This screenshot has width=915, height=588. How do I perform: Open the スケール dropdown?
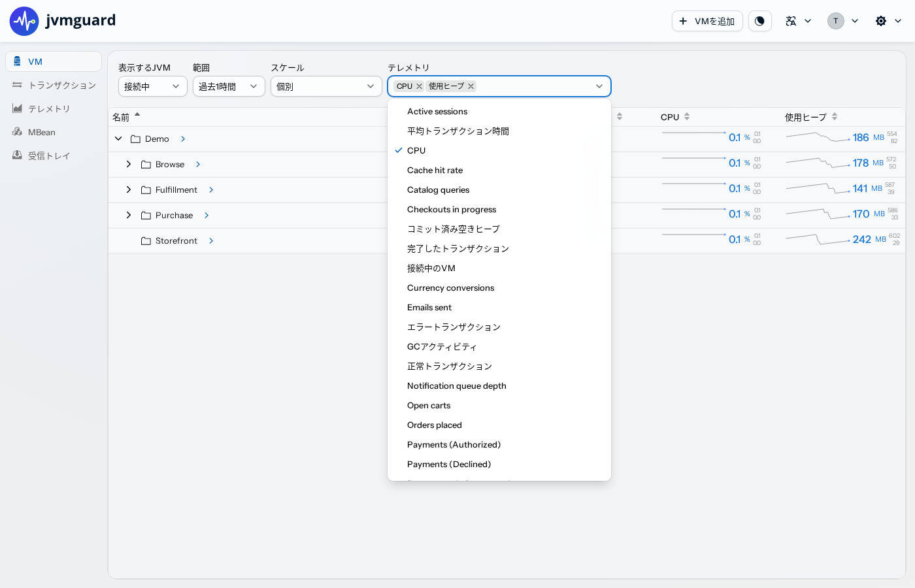click(x=326, y=86)
